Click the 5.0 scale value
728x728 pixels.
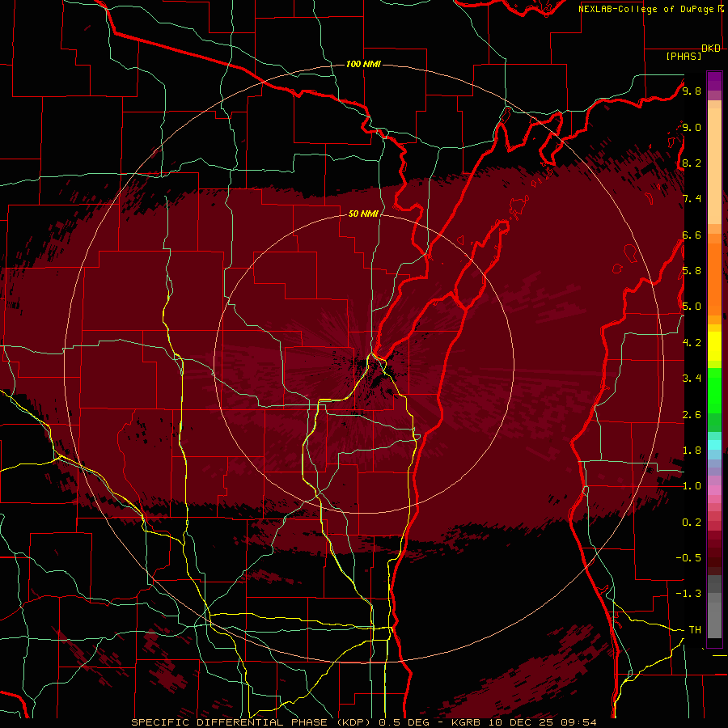692,307
